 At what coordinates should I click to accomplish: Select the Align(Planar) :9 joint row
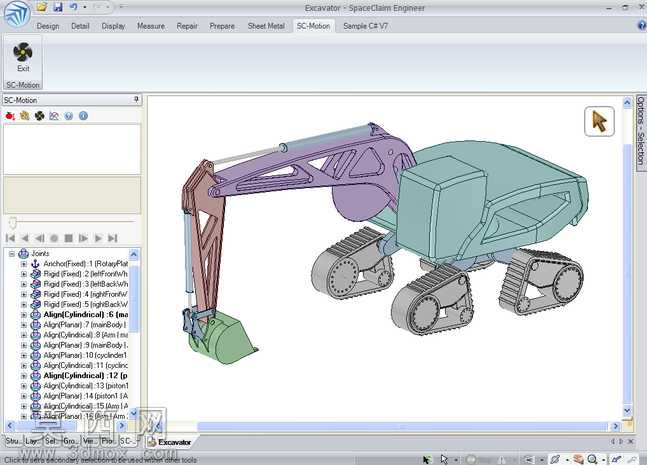[x=85, y=345]
